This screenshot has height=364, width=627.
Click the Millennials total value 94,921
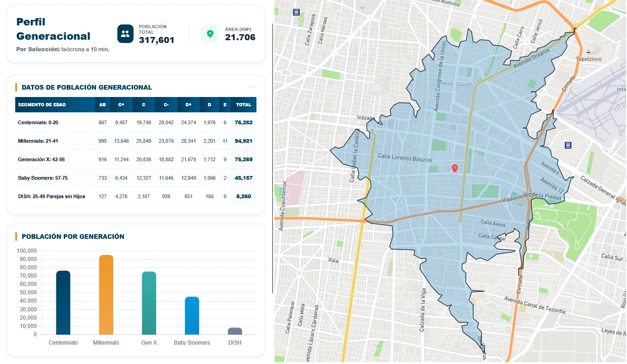pos(243,141)
